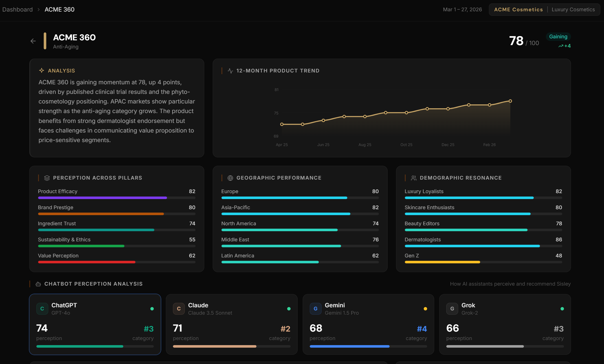Click the back arrow next to ACME 360

tap(33, 41)
